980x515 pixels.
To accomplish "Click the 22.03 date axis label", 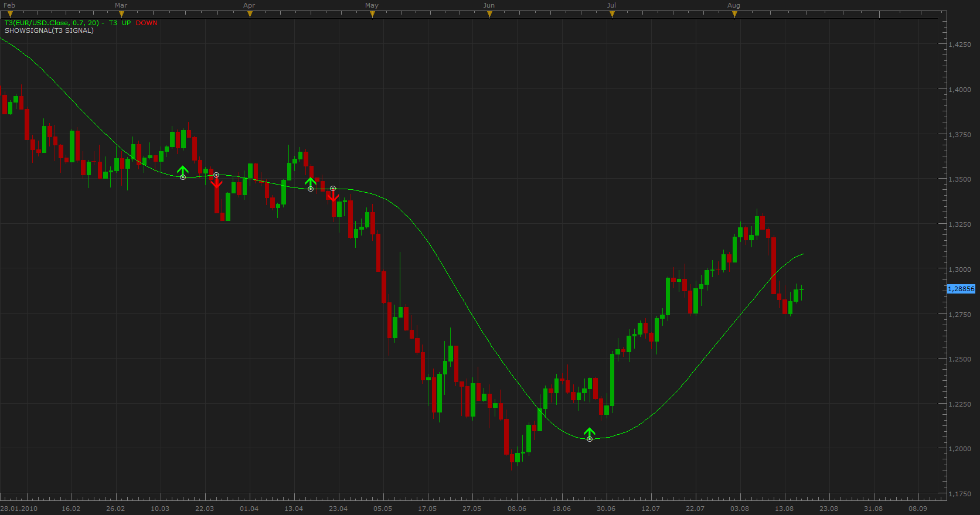I will [x=205, y=509].
